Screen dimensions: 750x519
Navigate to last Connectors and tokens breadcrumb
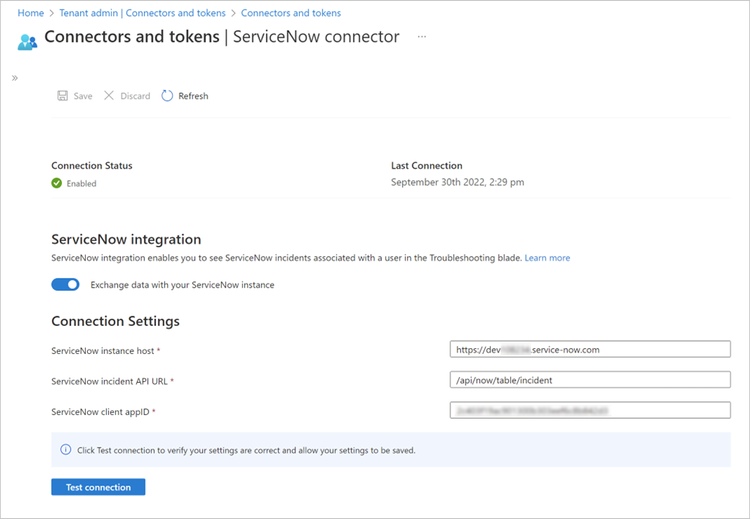point(291,13)
